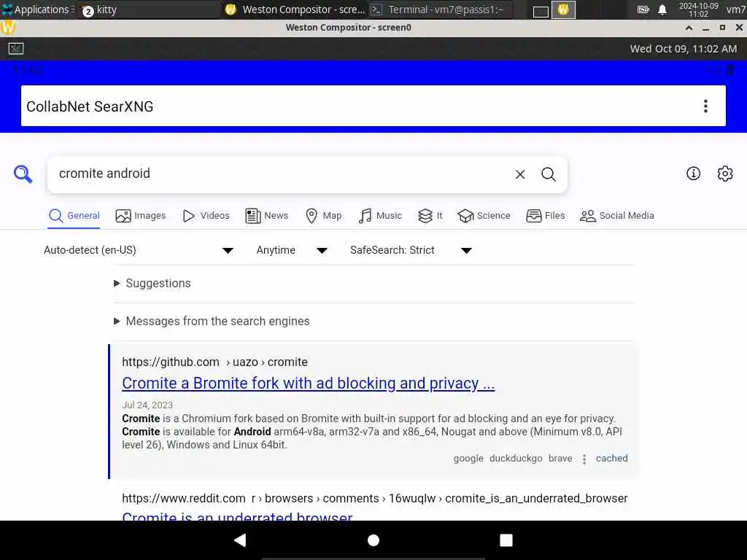Clear the search query with X
Viewport: 747px width, 560px height.
(519, 174)
